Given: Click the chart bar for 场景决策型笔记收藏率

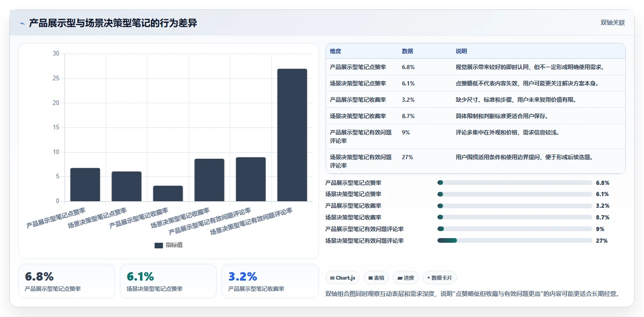Looking at the screenshot, I should pos(209,180).
